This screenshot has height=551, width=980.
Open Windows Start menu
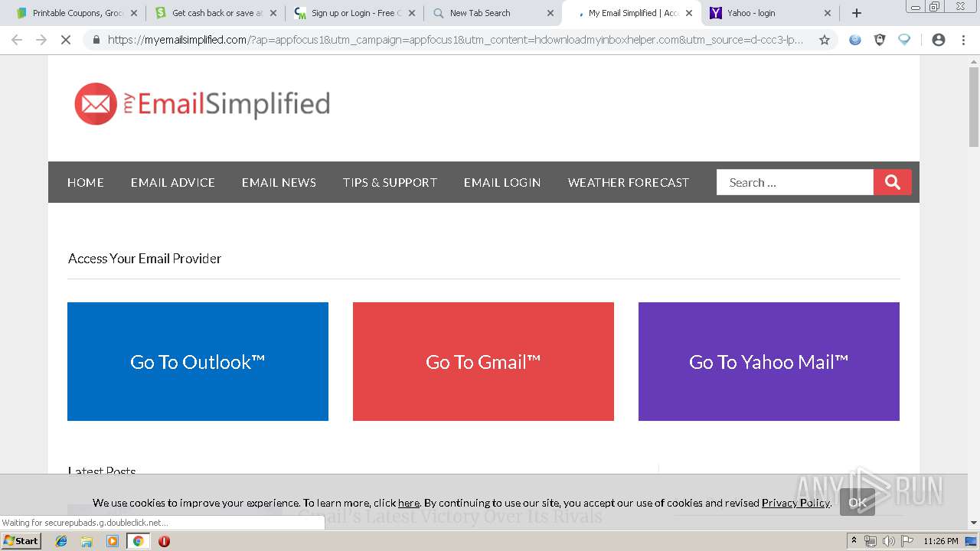click(21, 540)
